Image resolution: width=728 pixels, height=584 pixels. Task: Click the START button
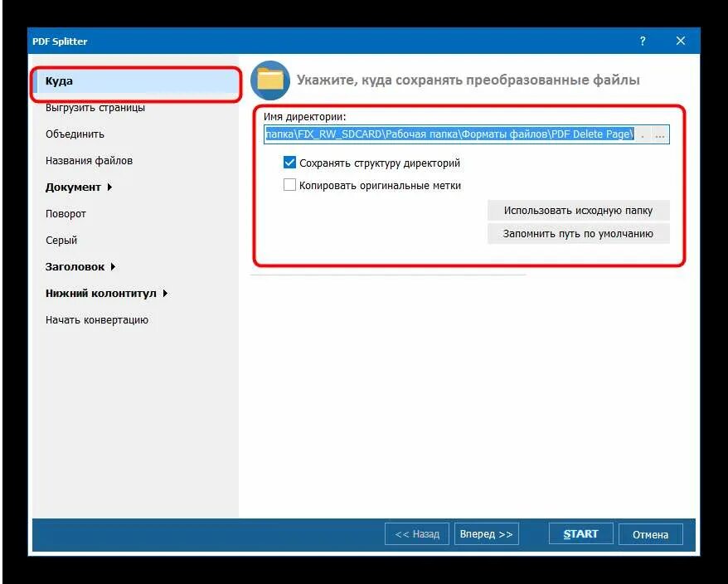tap(580, 534)
